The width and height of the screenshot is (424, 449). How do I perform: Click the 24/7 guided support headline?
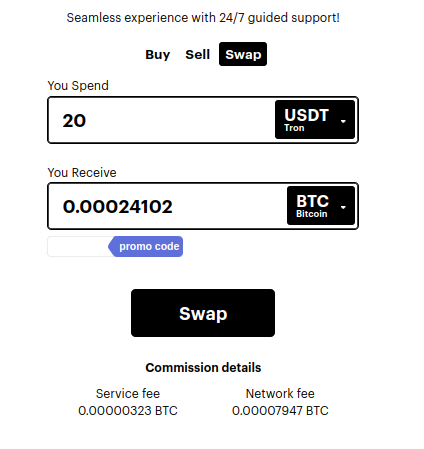coord(203,18)
